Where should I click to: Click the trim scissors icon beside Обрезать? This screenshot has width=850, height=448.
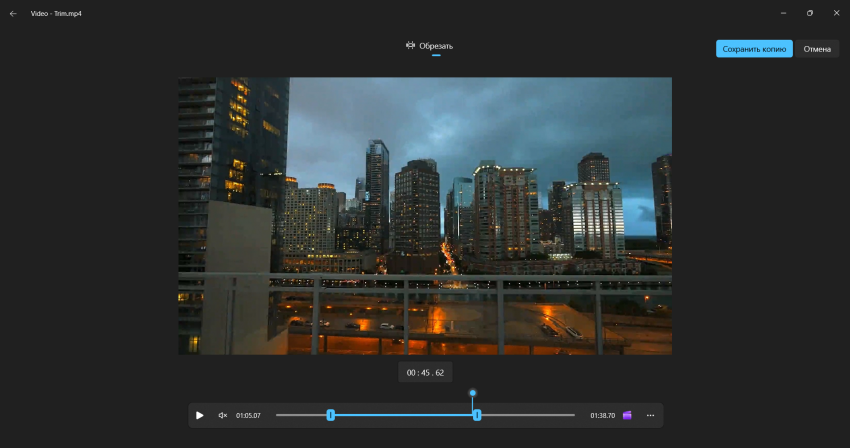(x=410, y=46)
